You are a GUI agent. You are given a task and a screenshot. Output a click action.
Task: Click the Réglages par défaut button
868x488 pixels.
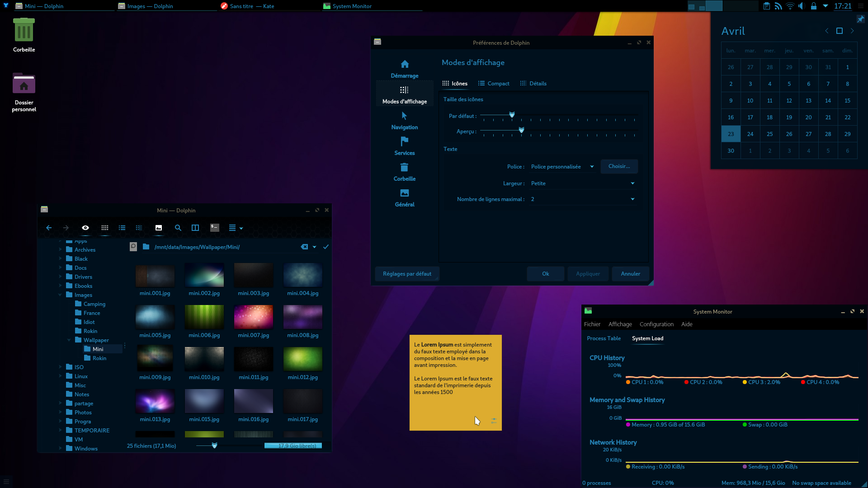(407, 274)
